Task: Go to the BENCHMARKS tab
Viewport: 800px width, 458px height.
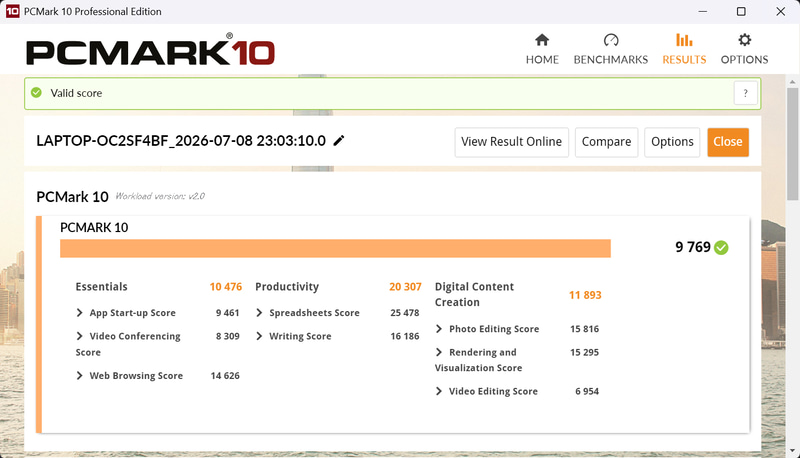Action: (611, 49)
